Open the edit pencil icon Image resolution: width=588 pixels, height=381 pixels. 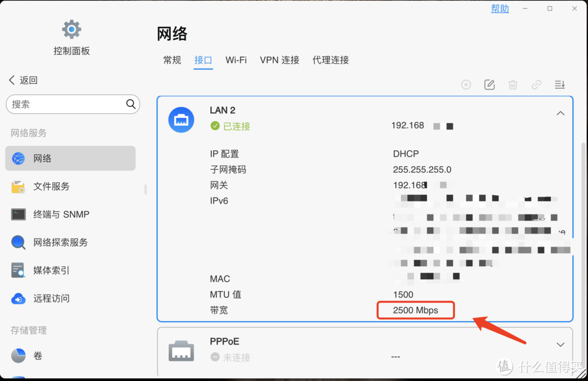[x=489, y=84]
